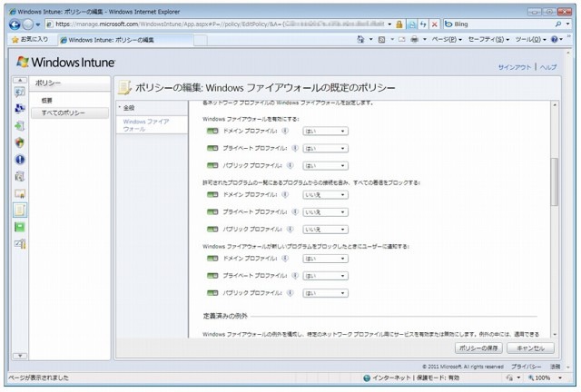Open the Software workspace icon in sidebar
The image size is (581, 392).
[20, 176]
